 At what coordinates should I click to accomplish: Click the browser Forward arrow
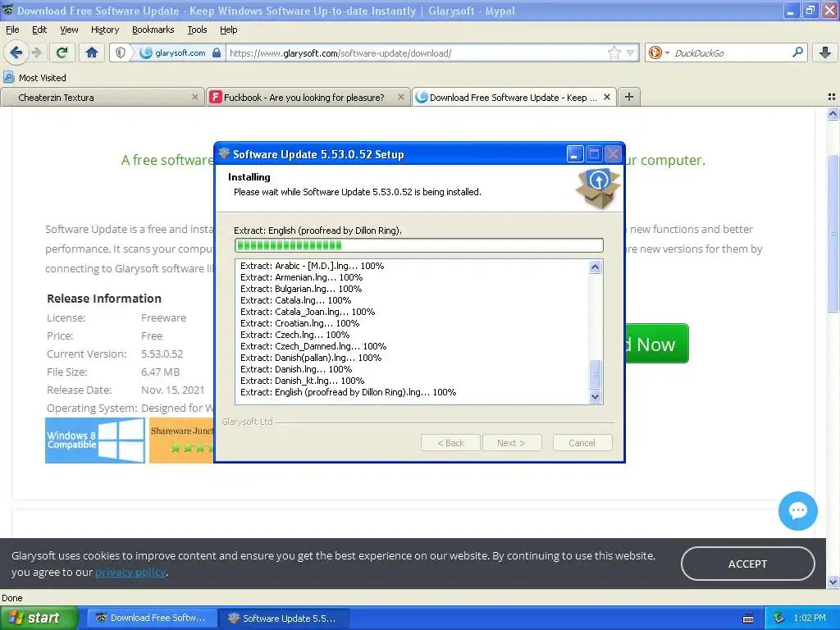(x=36, y=52)
